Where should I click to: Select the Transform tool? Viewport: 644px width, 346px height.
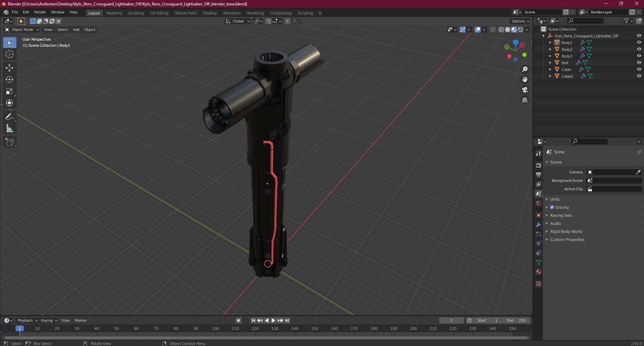click(x=9, y=103)
